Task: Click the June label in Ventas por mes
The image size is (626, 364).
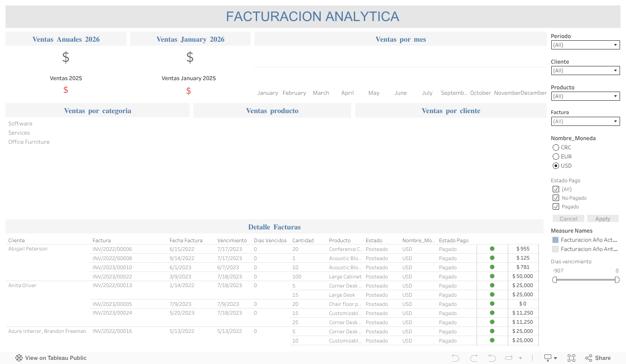Action: coord(401,93)
